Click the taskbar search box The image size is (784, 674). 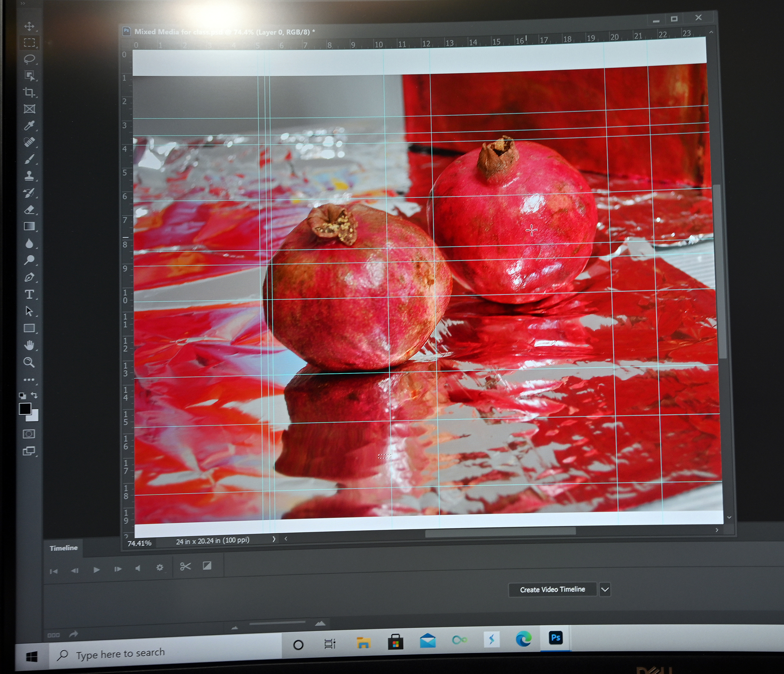(165, 653)
